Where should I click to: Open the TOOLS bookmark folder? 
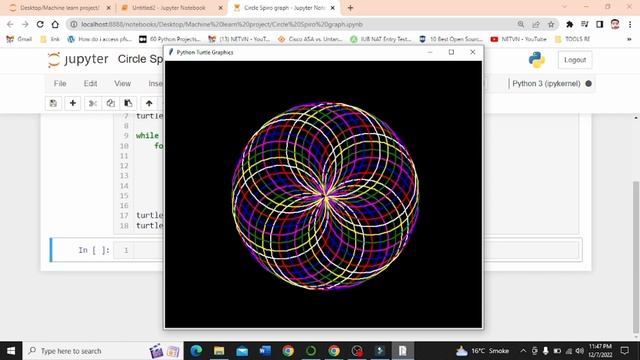[x=572, y=39]
